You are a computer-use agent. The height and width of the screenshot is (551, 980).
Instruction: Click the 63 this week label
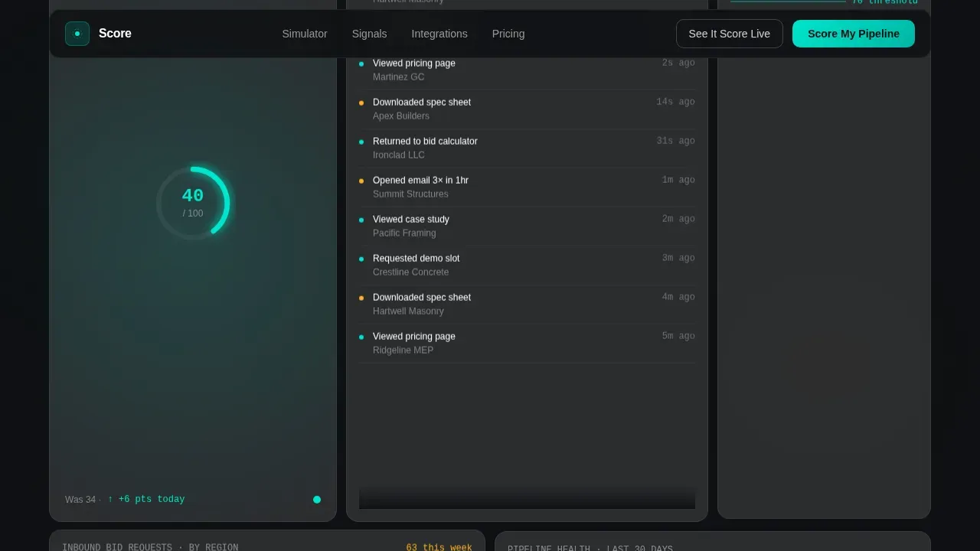pyautogui.click(x=439, y=548)
